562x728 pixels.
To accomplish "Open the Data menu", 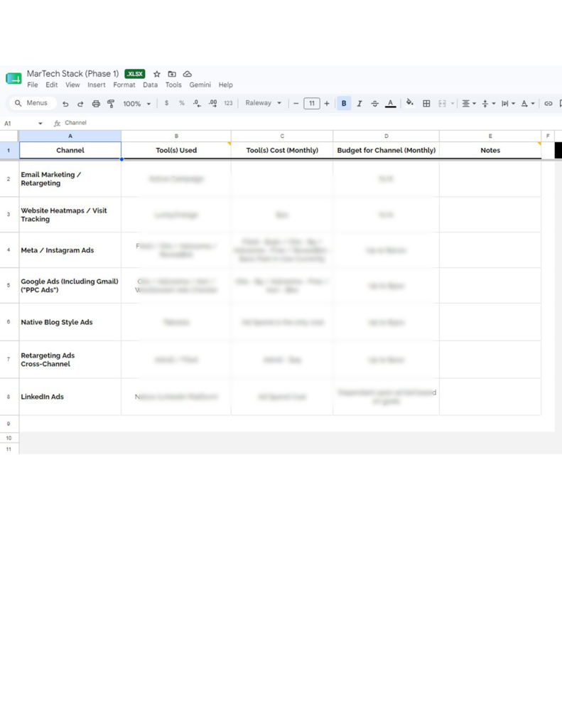I will click(150, 85).
